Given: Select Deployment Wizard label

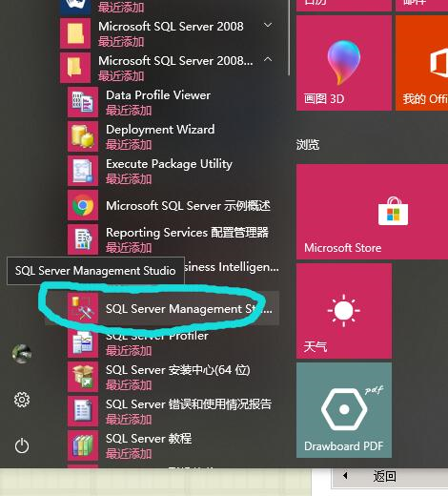Looking at the screenshot, I should coord(160,130).
